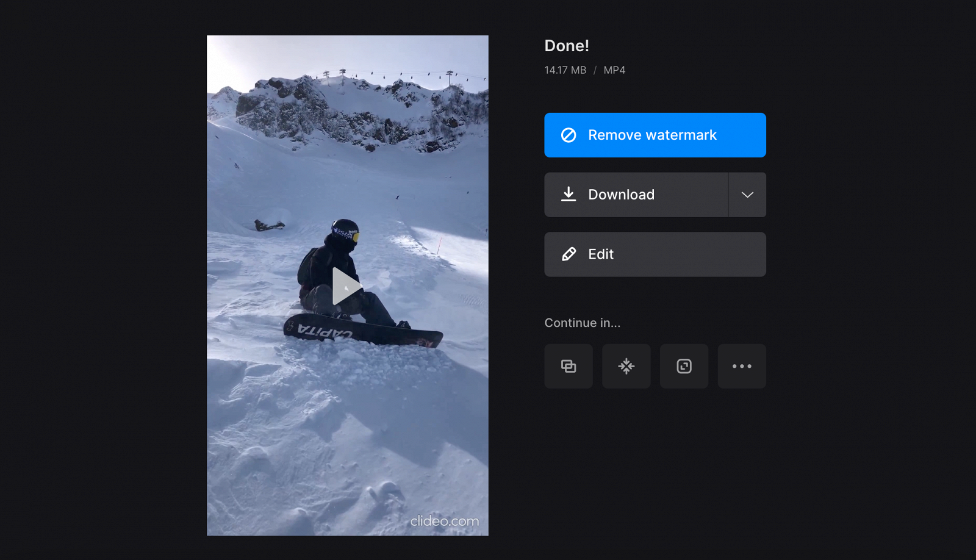Click the crossed-circle icon on Remove watermark

(x=569, y=135)
